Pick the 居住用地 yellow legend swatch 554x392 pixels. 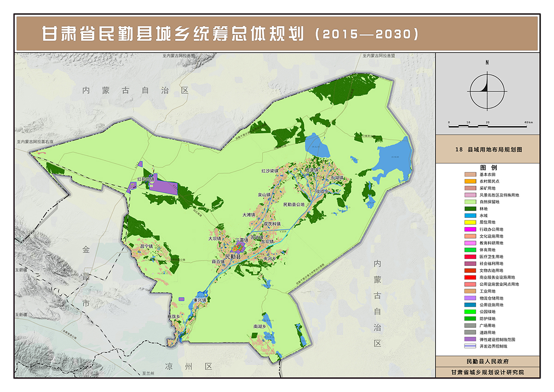(x=470, y=223)
